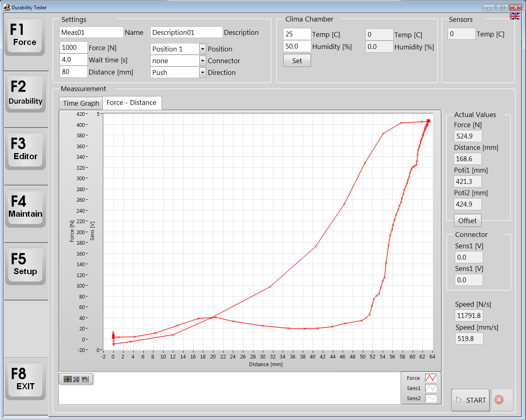Click the first Sens1 [V] value
This screenshot has width=526, height=420.
pos(469,257)
